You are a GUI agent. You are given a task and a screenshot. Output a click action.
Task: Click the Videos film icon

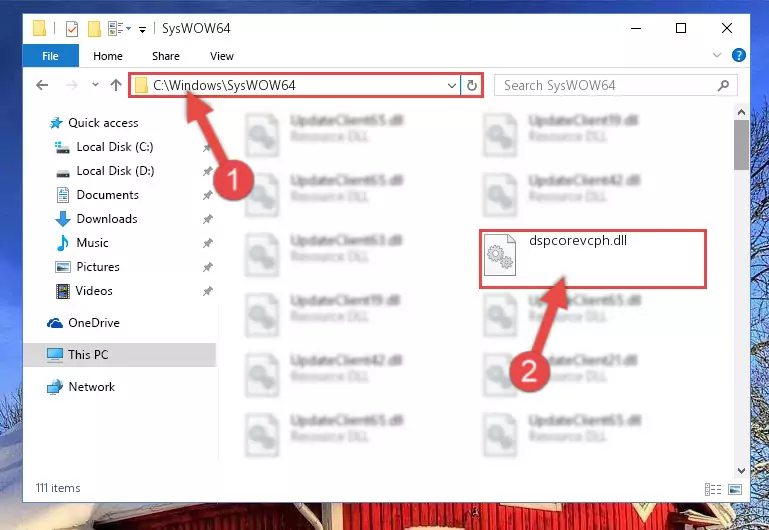[63, 291]
